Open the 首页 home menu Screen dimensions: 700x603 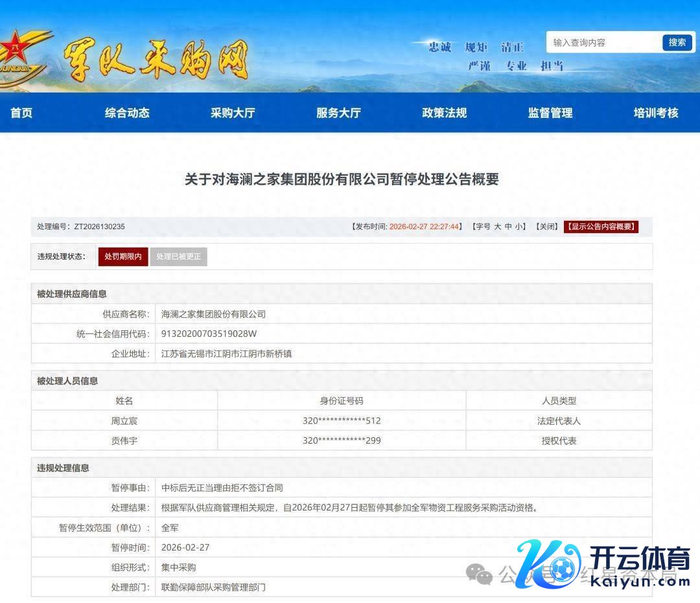click(x=21, y=113)
